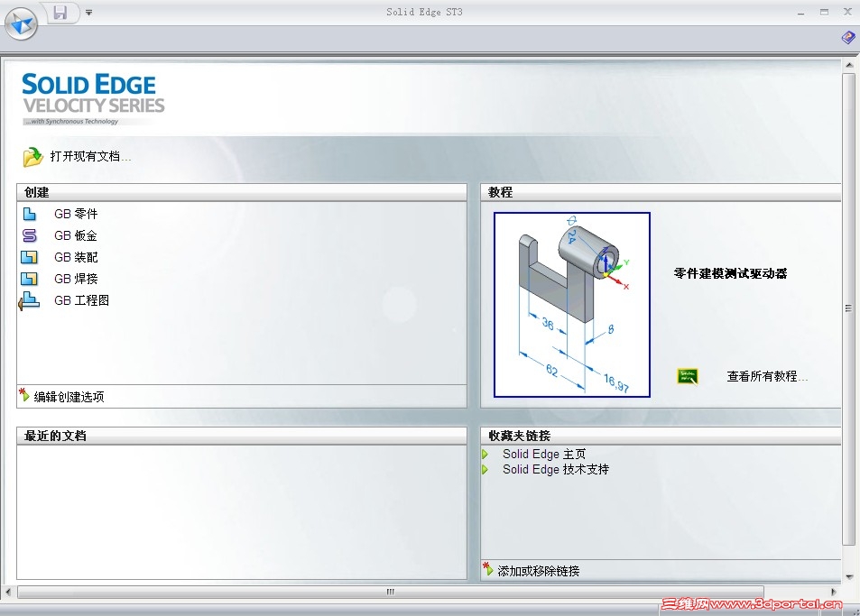
Task: Click the 教程 panel header
Action: coord(661,192)
